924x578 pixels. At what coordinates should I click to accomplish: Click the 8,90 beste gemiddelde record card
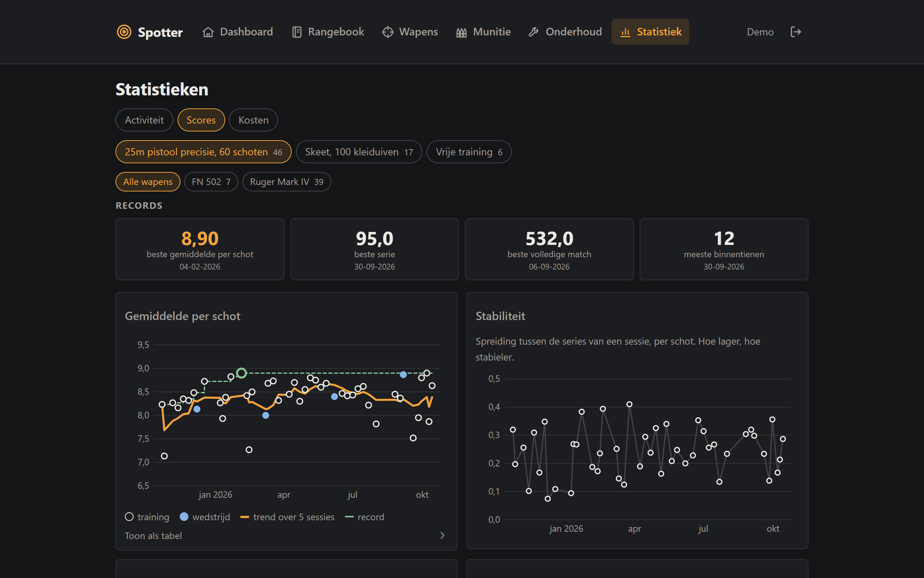pyautogui.click(x=200, y=249)
